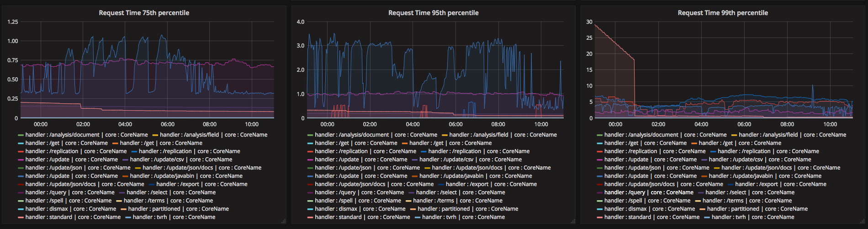Toggle /analysis/document series in 75th percentile legend

(86, 135)
